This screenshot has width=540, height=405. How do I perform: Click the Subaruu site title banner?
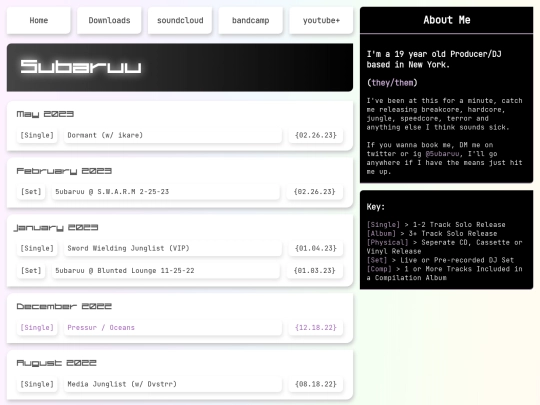pyautogui.click(x=180, y=67)
